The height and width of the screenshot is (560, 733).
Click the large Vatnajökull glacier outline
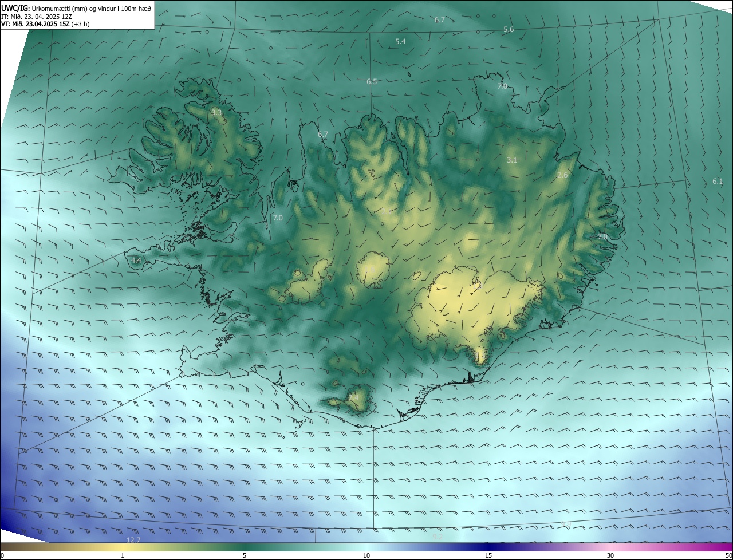click(x=475, y=317)
